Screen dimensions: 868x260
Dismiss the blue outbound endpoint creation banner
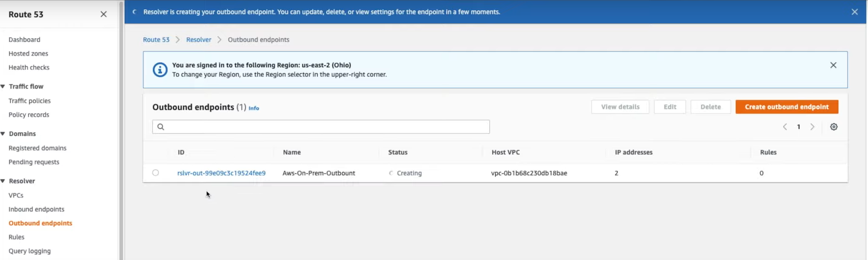(x=855, y=12)
